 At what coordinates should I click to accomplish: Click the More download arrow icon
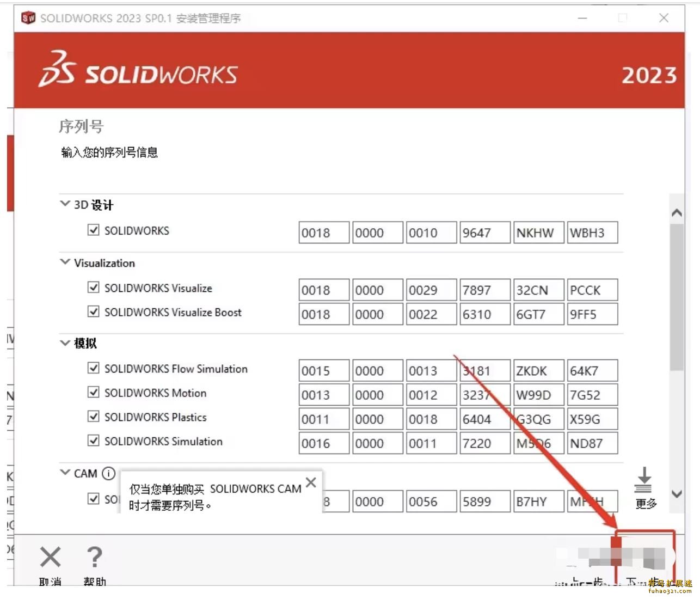(x=643, y=479)
